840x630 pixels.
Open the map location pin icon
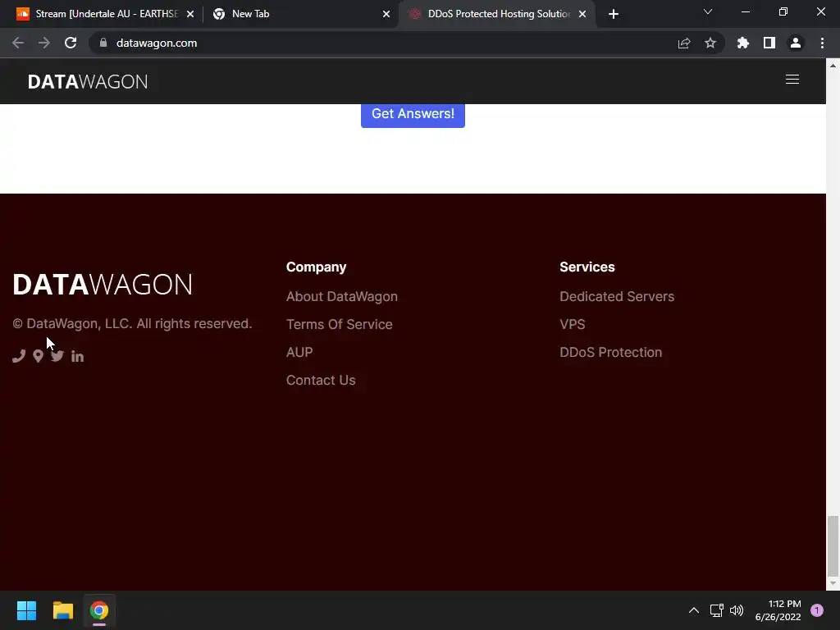pos(38,356)
